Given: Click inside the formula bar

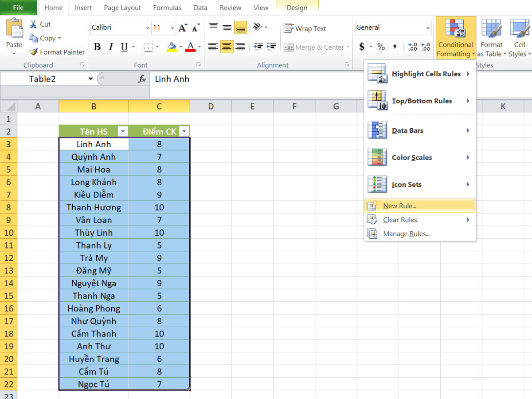Looking at the screenshot, I should coord(222,79).
